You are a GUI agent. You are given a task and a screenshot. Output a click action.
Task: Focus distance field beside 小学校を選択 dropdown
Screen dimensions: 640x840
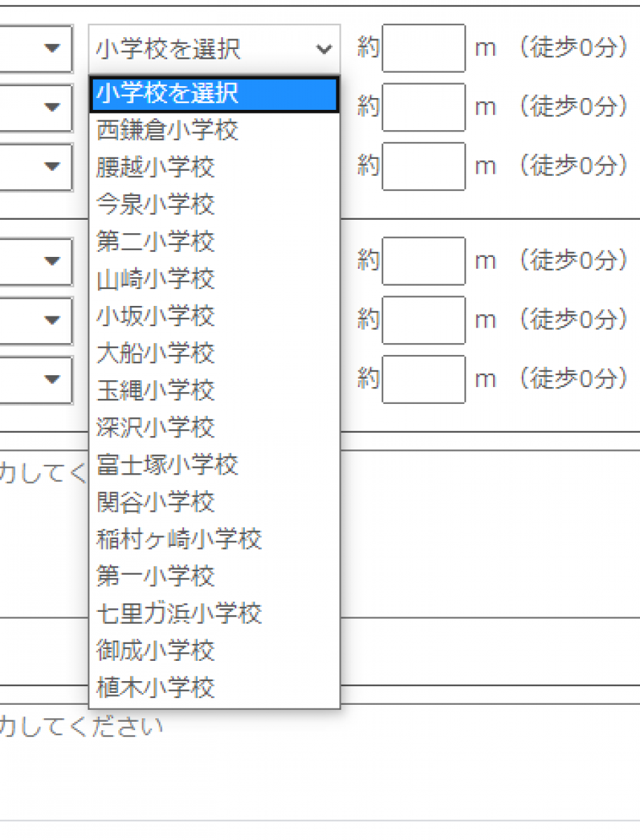423,48
